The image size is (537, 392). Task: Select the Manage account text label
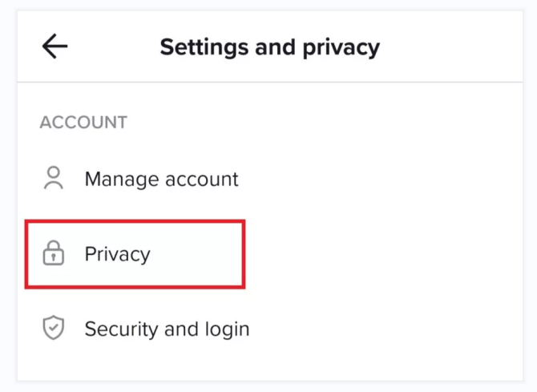(161, 180)
